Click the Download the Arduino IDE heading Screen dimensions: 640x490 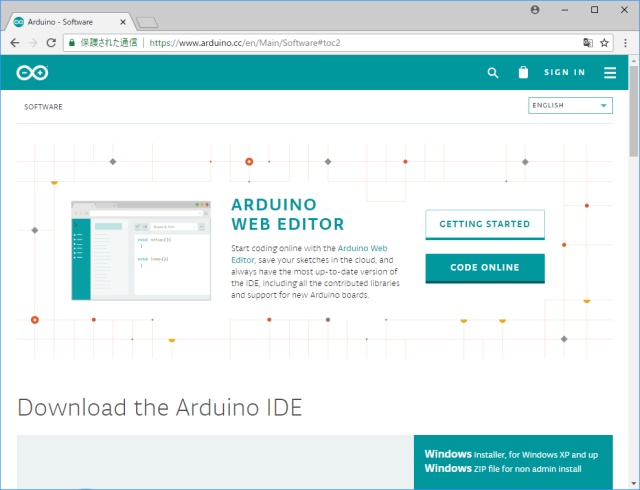160,408
